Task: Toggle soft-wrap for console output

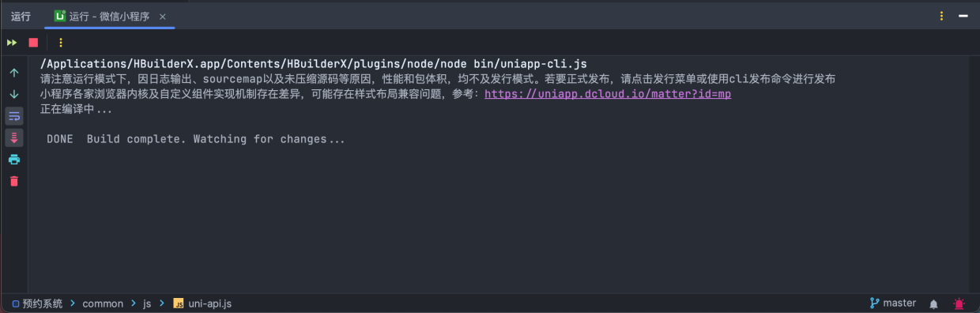Action: coord(14,116)
